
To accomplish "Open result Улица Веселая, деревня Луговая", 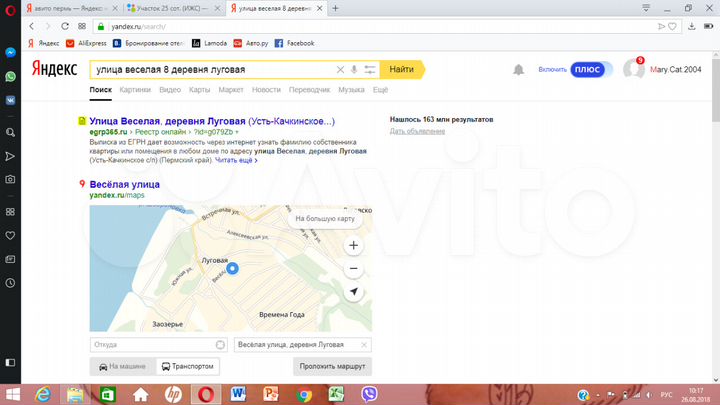I will coord(212,121).
